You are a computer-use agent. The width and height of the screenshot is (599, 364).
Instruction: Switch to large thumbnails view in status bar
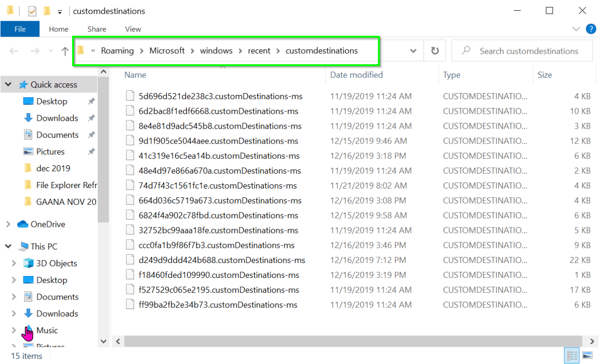(x=587, y=356)
